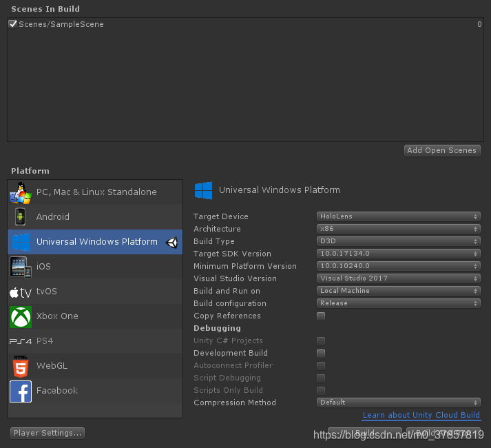The height and width of the screenshot is (448, 491).
Task: Open Learn about Unity Cloud Build link
Action: (x=421, y=415)
